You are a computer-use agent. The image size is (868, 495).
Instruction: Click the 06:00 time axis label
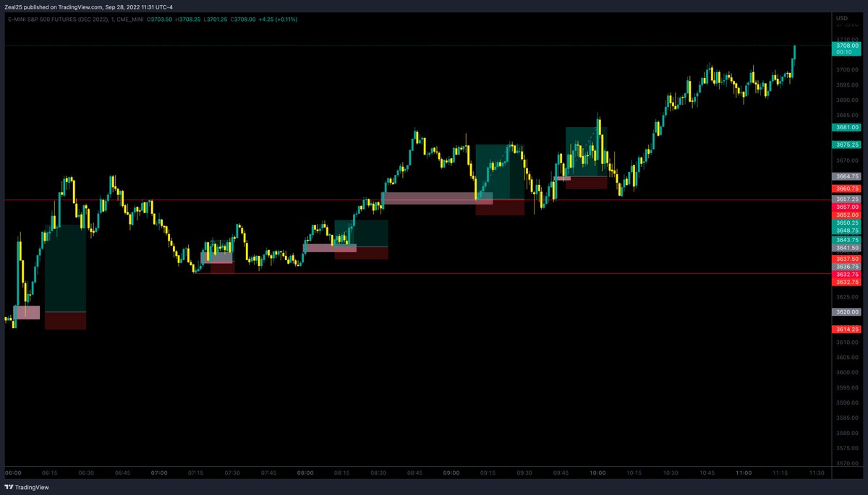[13, 473]
